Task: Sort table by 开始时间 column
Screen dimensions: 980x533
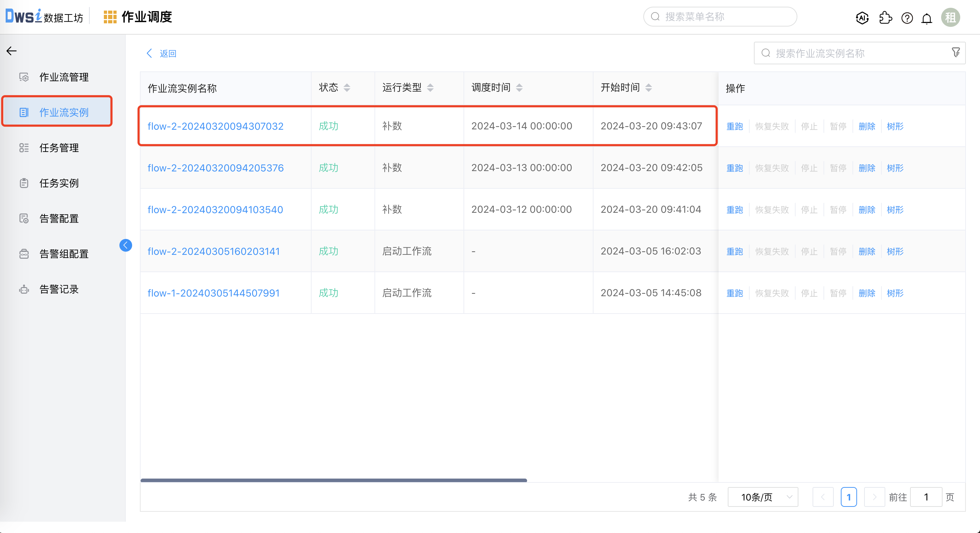Action: click(x=649, y=88)
